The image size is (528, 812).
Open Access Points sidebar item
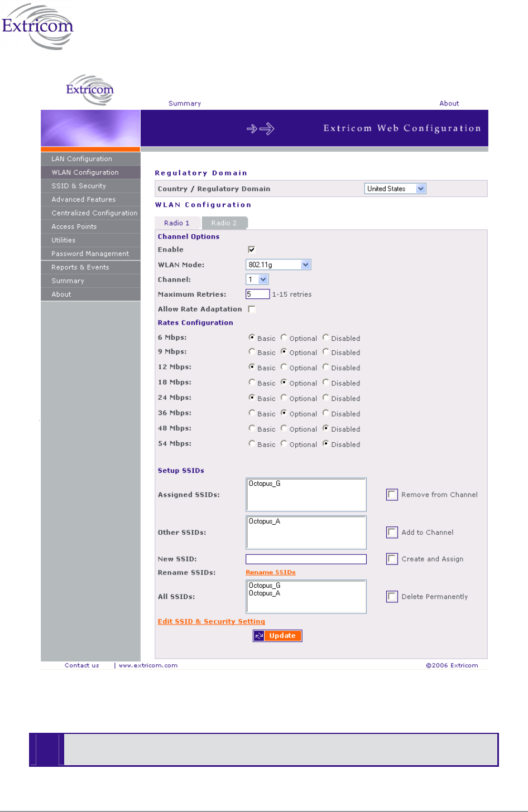tap(90, 226)
